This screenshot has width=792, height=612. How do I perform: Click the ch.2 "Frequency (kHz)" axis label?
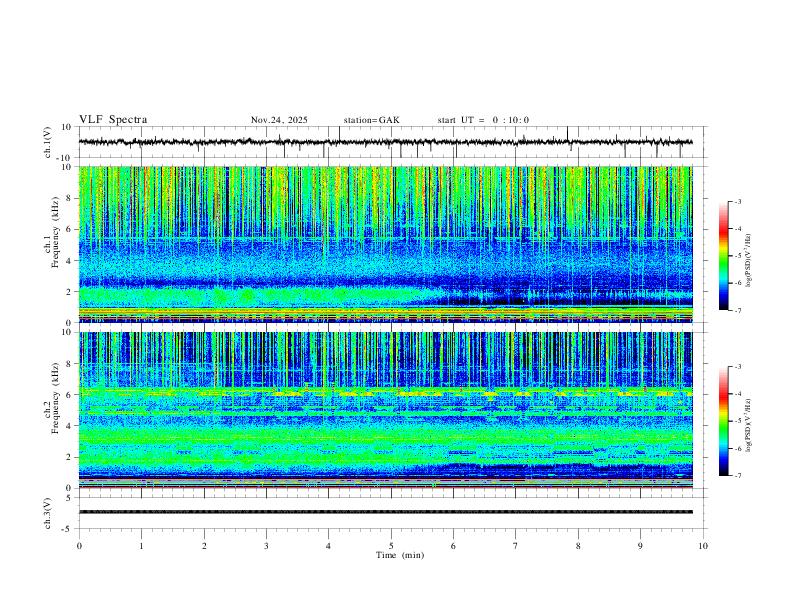tap(56, 398)
